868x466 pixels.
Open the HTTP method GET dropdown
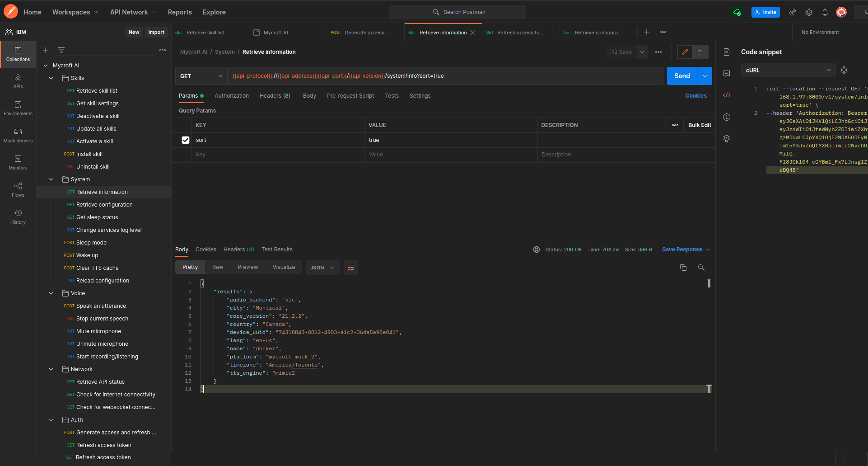point(201,76)
